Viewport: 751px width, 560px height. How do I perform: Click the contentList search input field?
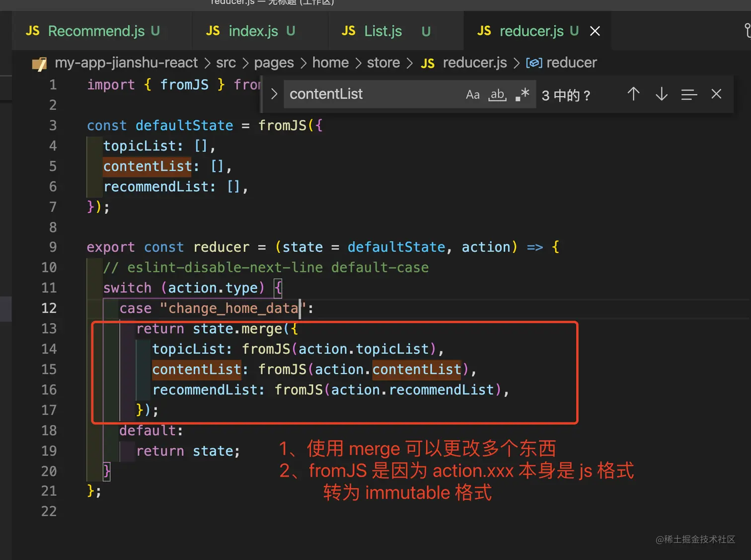(373, 94)
